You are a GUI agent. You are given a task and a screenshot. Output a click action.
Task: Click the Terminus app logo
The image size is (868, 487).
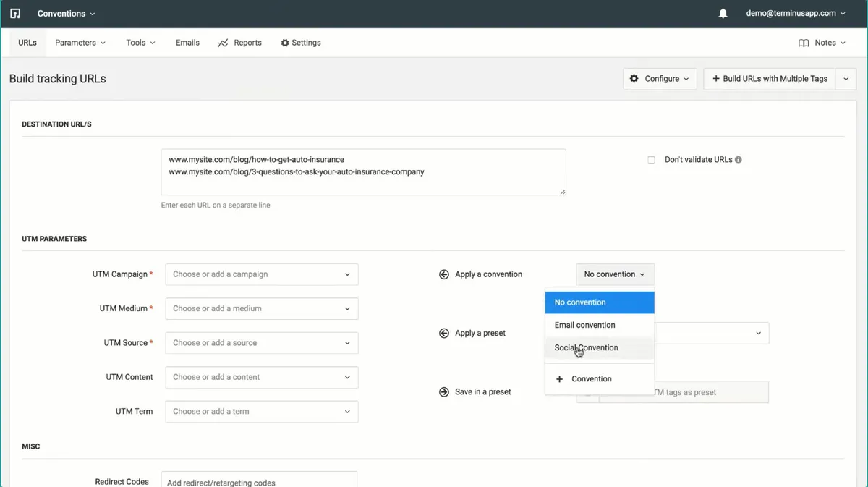(14, 13)
